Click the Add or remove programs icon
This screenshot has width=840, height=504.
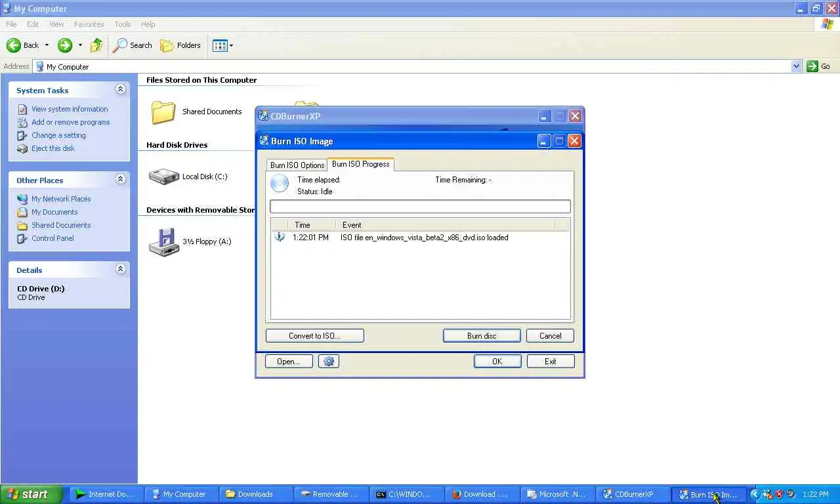(x=22, y=122)
